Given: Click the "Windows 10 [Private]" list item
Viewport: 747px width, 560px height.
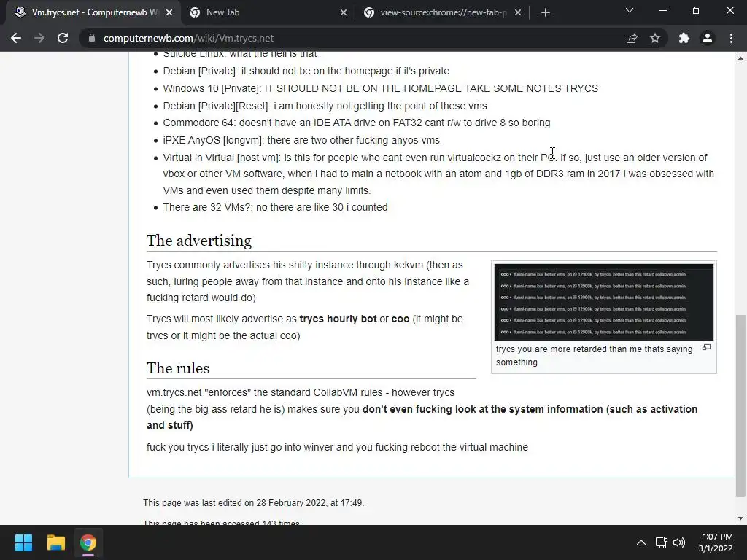Looking at the screenshot, I should tap(380, 88).
